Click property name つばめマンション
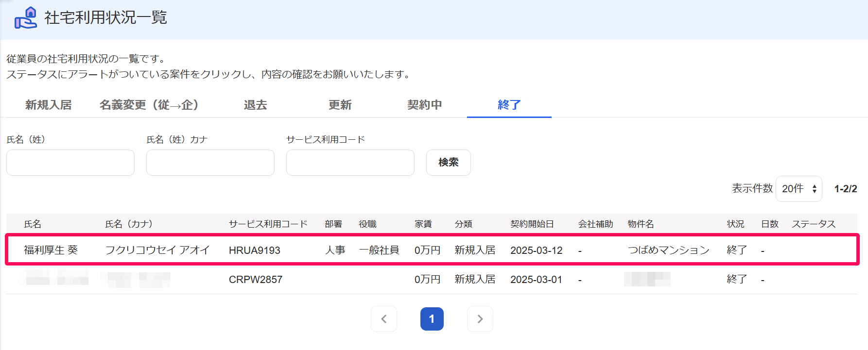 (669, 250)
